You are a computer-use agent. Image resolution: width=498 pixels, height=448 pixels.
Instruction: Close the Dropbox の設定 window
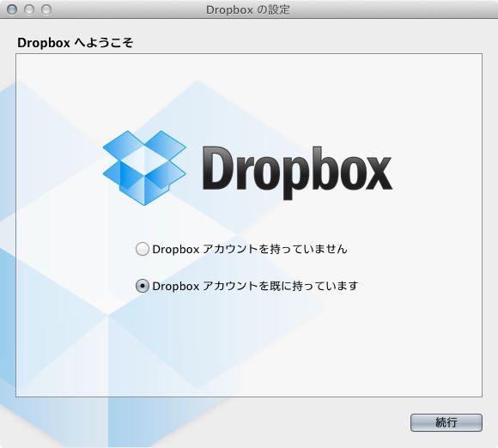(x=12, y=9)
